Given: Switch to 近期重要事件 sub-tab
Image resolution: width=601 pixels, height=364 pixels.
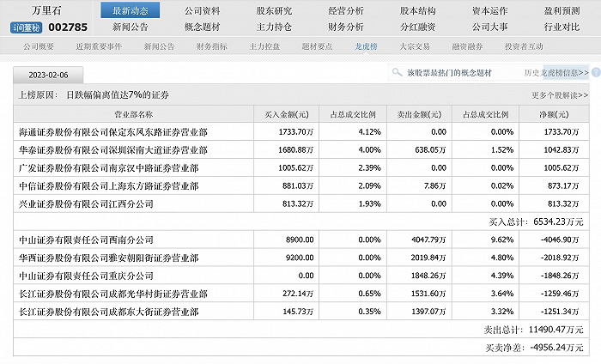Looking at the screenshot, I should pos(99,46).
